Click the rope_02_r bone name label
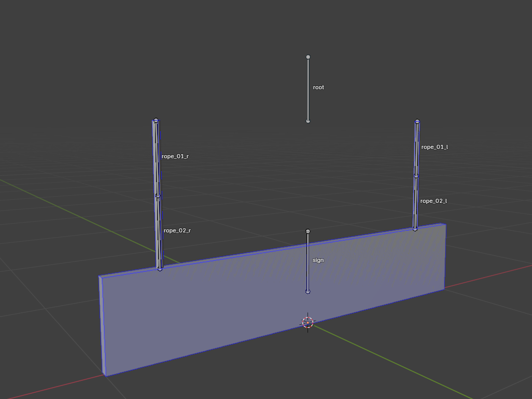 point(177,230)
